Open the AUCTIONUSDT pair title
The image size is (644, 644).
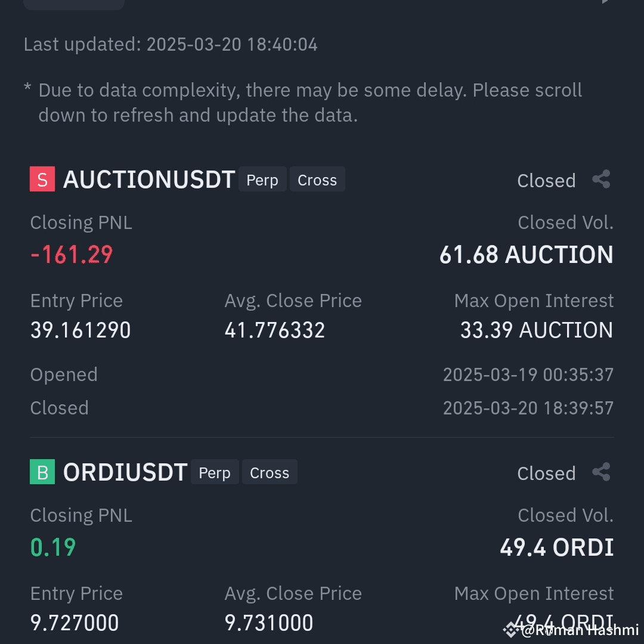coord(149,179)
